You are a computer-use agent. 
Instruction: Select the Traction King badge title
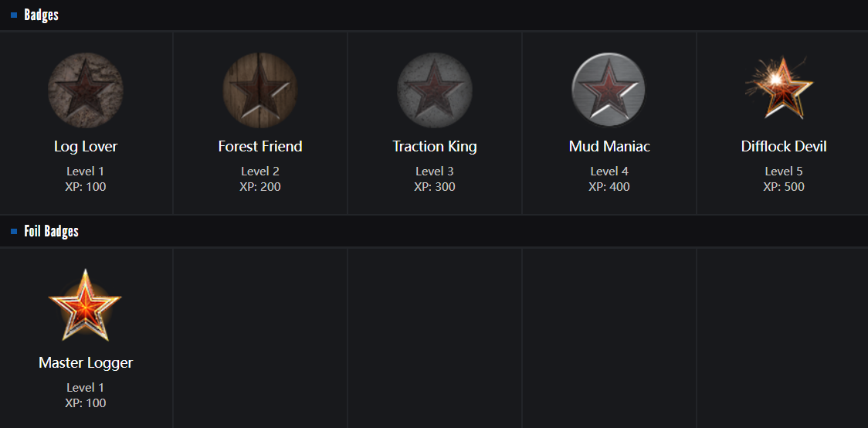click(x=435, y=146)
